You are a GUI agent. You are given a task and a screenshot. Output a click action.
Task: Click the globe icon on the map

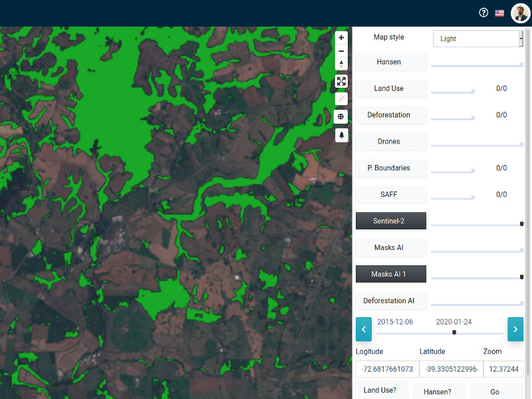tap(341, 116)
